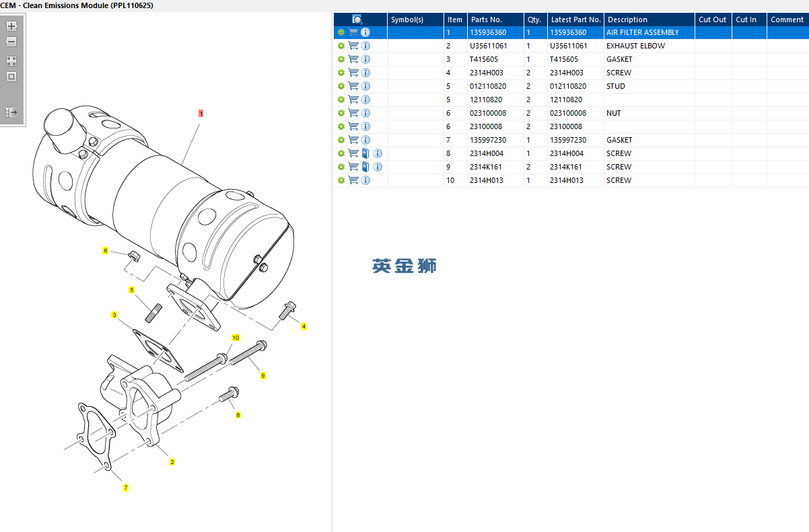
Task: Click the blue book icon for 2314K161 screw
Action: [x=365, y=167]
